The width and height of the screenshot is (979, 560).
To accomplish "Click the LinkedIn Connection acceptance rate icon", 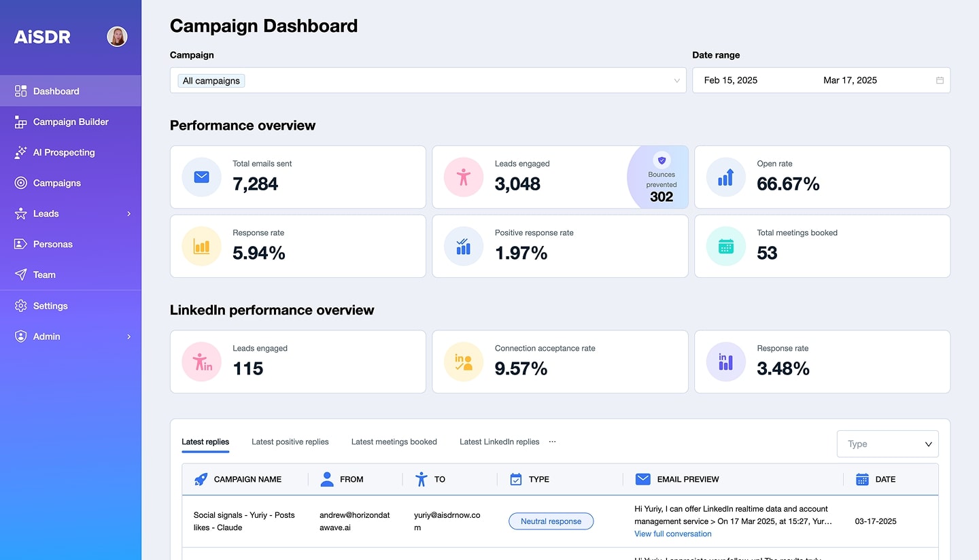I will (464, 362).
